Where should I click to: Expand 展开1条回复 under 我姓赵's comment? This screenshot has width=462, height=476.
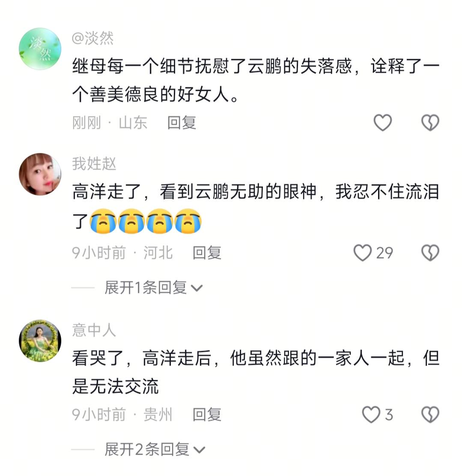pos(153,288)
